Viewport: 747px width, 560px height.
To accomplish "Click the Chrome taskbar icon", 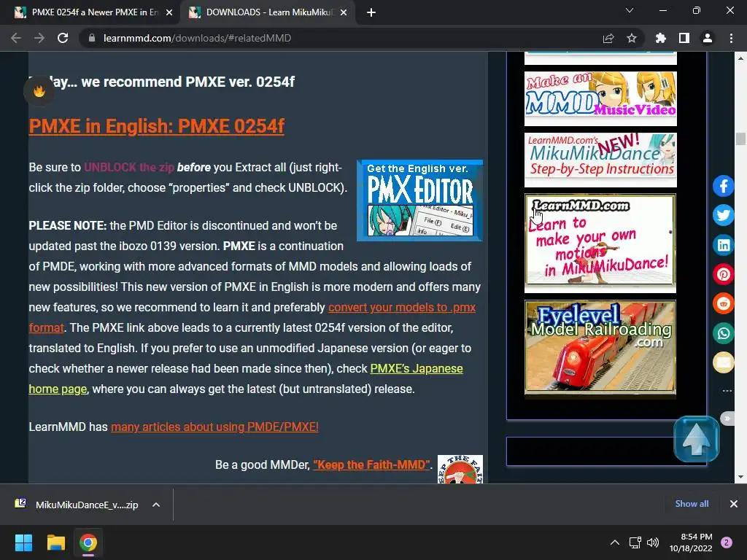I will (88, 542).
